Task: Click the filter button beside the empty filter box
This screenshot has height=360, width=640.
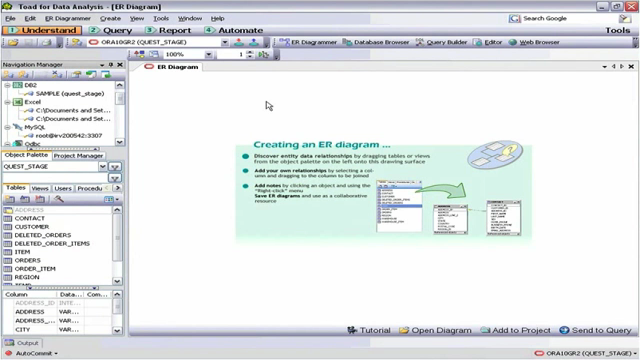Action: (x=115, y=178)
